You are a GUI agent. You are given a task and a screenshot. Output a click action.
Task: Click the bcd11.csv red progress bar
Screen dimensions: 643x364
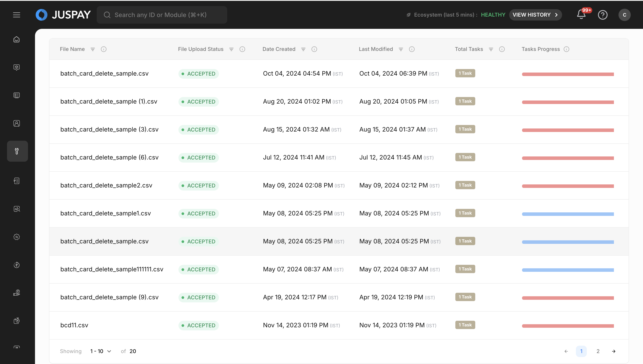(568, 326)
